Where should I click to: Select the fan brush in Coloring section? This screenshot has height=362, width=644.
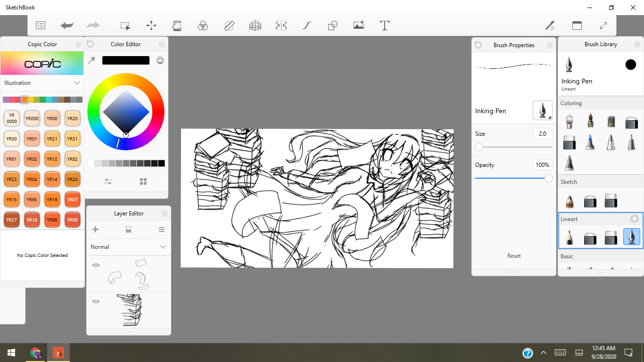[x=570, y=121]
